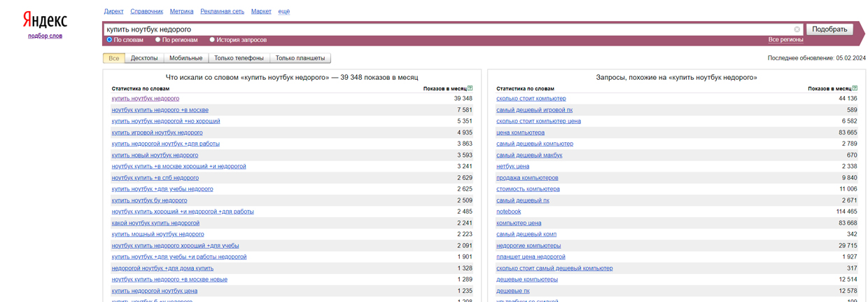The height and width of the screenshot is (302, 868).
Task: Open query 'купить недорогой ноутбук цена'
Action: tap(154, 291)
